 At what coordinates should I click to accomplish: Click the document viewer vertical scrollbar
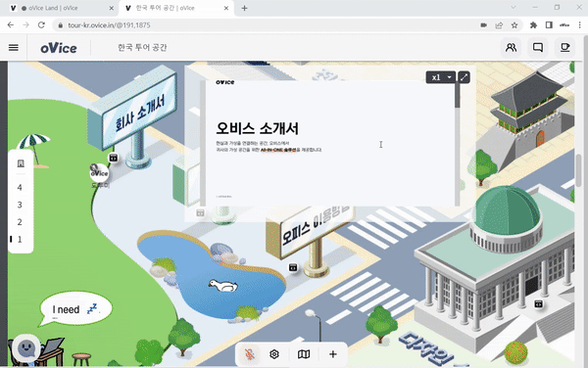(x=457, y=143)
